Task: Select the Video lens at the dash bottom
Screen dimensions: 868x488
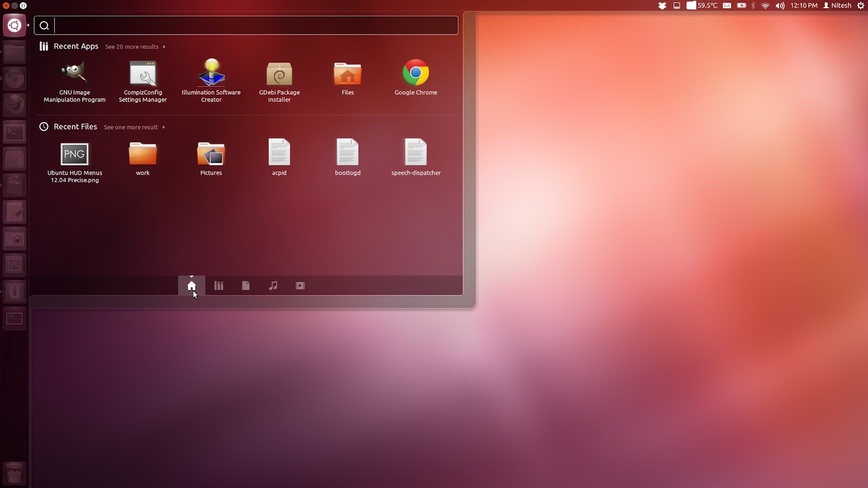Action: click(x=300, y=285)
